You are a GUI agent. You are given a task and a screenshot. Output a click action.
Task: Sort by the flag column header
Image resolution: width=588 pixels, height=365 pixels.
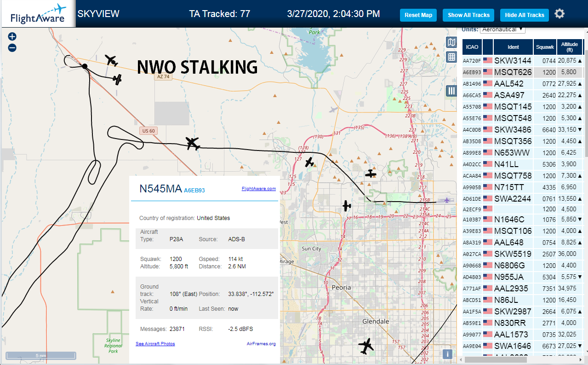[487, 47]
